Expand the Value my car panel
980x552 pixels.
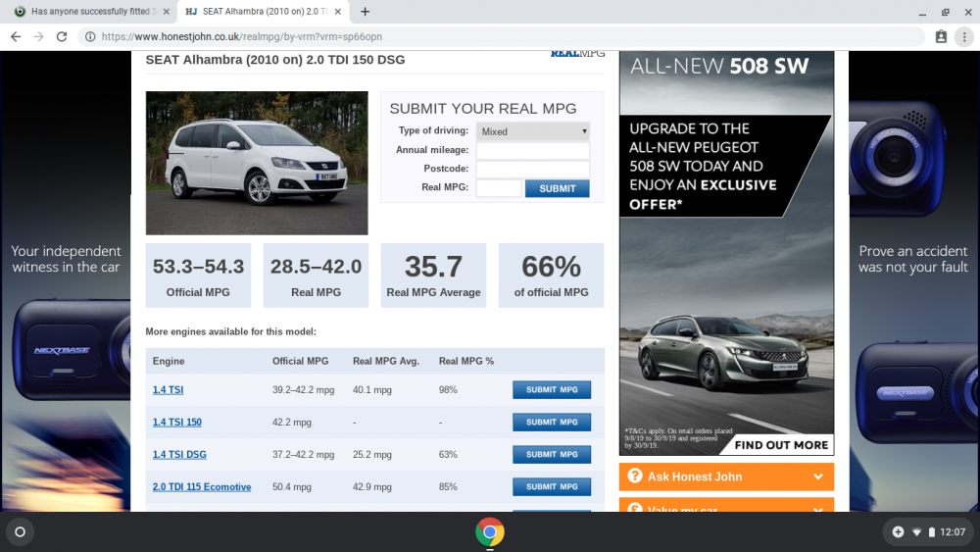point(726,505)
